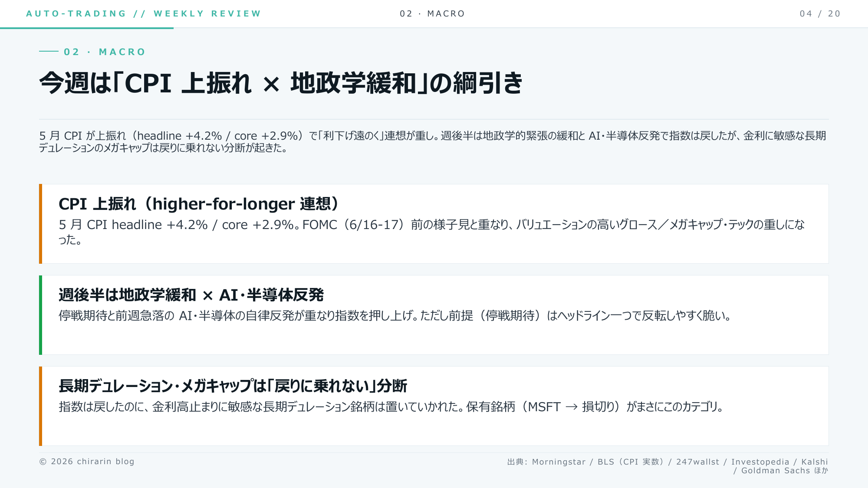Click the slide title '今週は「CPI 上振れ × 地政学緩和」の綱引き'

pyautogui.click(x=281, y=83)
